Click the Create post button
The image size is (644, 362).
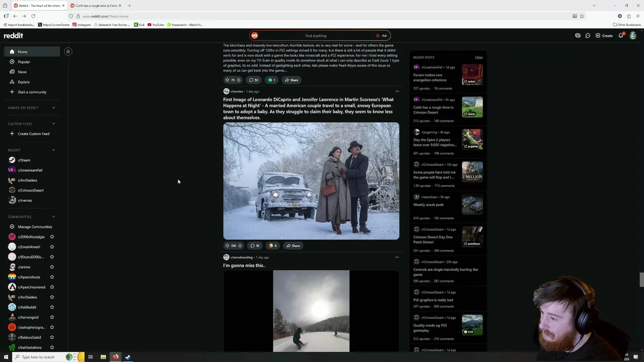coord(604,36)
